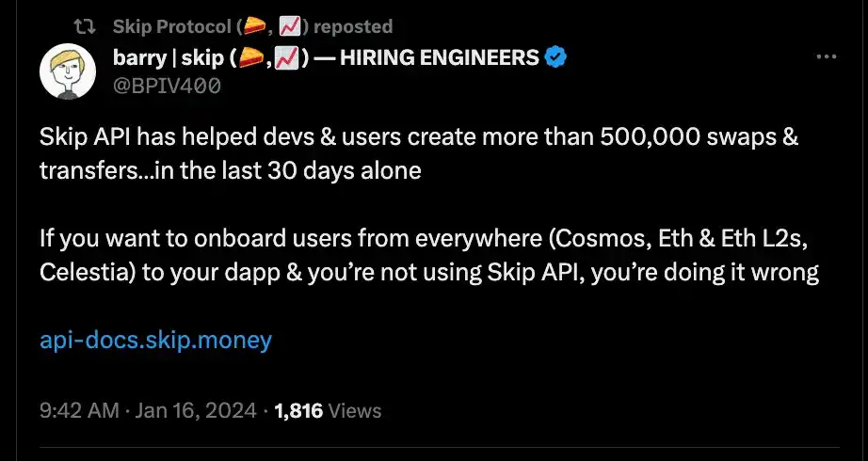Click the repost arrows icon above the tweet
Image resolution: width=868 pixels, height=461 pixels.
tap(85, 26)
